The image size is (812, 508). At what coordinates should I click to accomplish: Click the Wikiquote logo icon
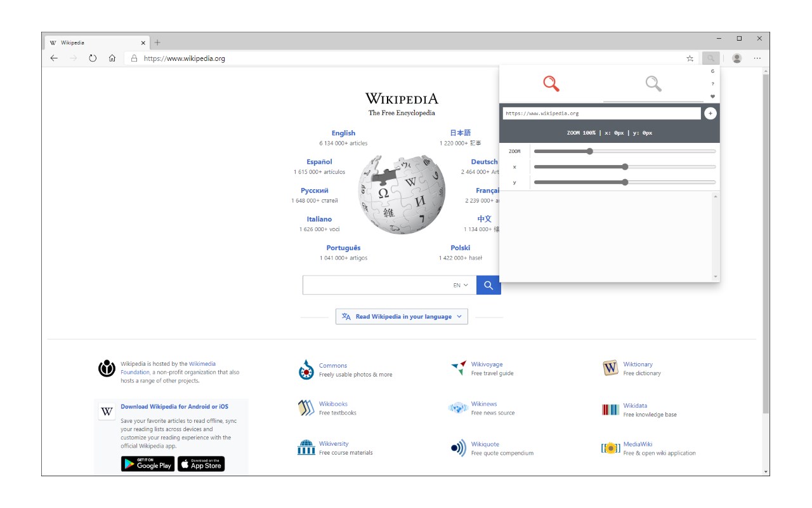click(459, 448)
